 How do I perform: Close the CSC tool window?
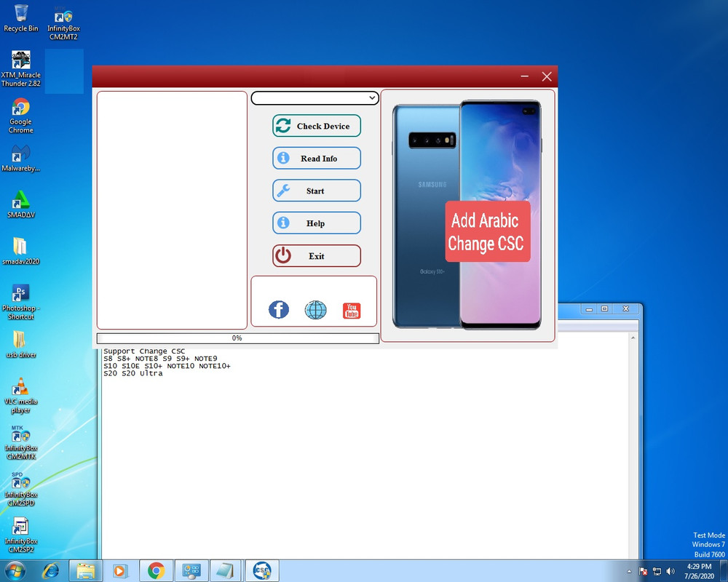(x=547, y=76)
